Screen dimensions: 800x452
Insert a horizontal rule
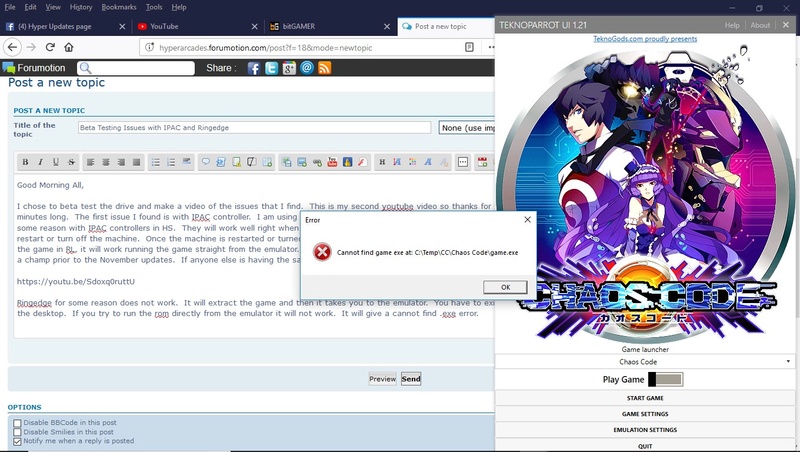click(186, 162)
